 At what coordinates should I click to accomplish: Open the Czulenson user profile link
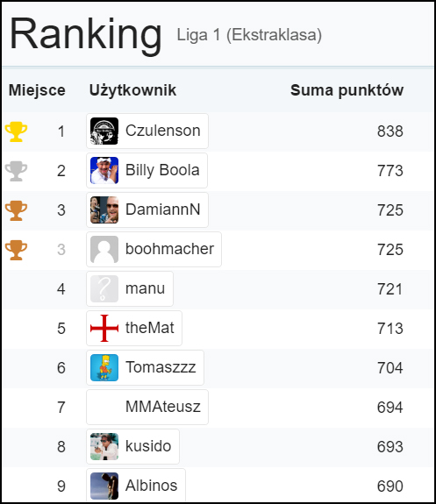click(x=147, y=131)
